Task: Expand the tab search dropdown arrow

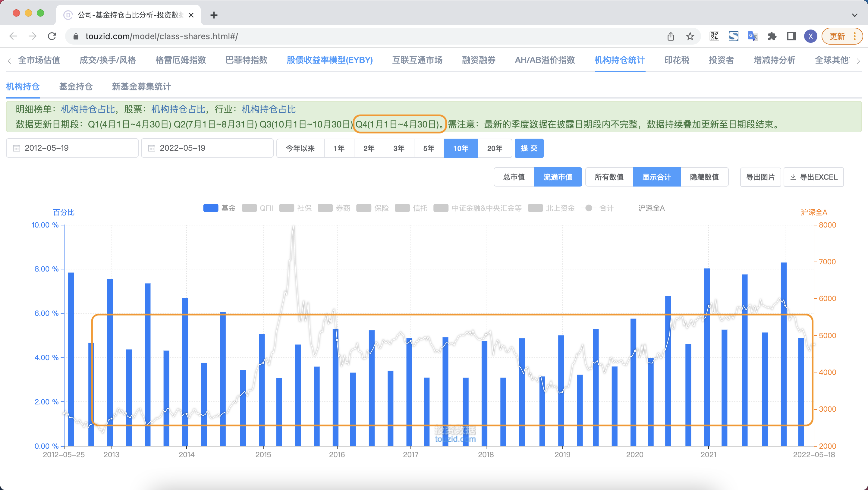Action: coord(854,15)
